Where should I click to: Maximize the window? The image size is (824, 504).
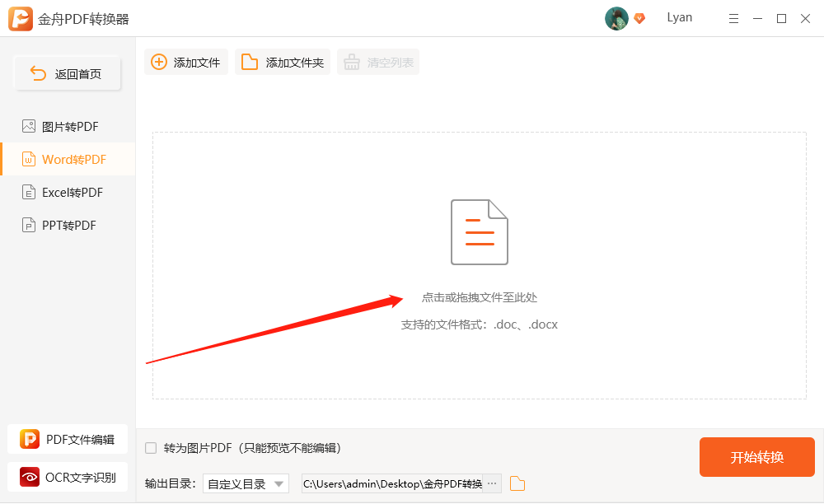[x=781, y=19]
